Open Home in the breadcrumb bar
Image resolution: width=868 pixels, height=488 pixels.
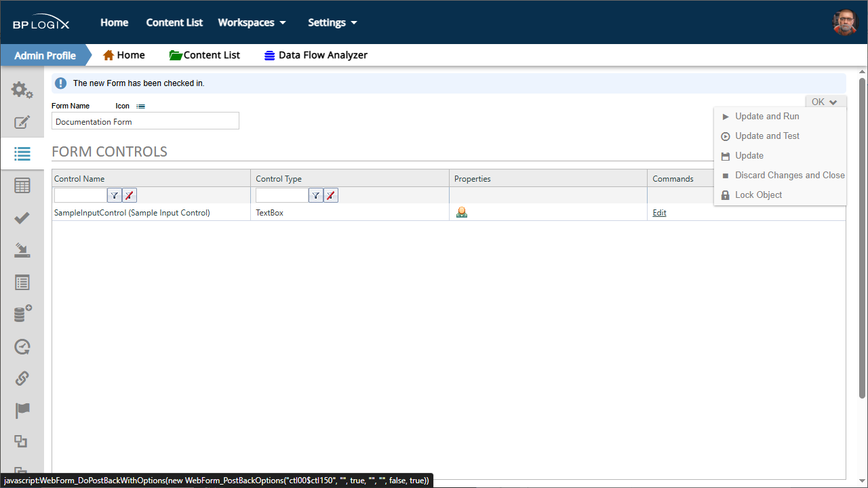click(123, 55)
